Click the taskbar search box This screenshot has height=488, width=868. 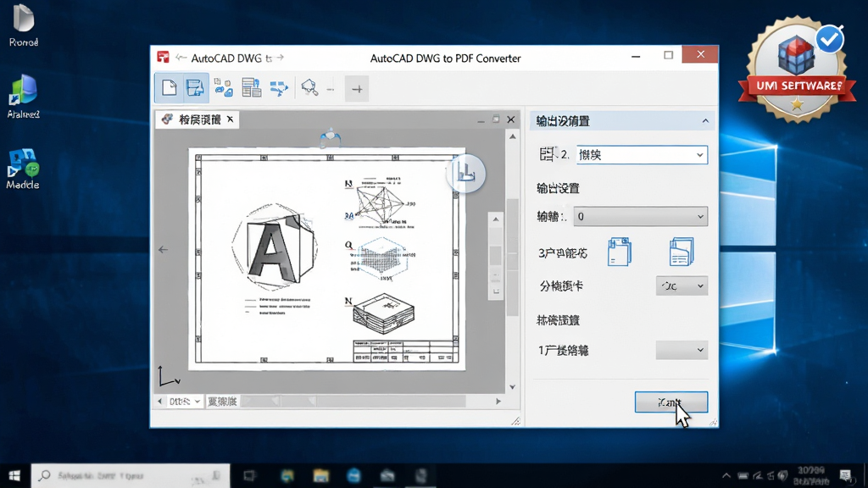[131, 475]
